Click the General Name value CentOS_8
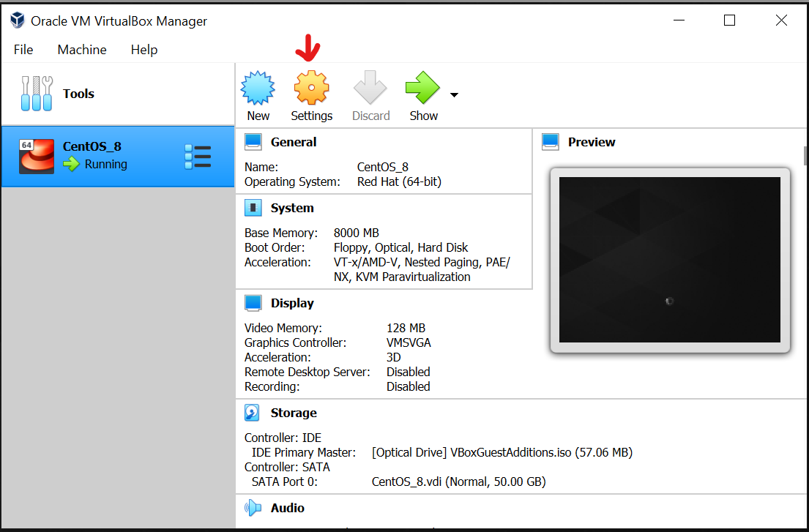The width and height of the screenshot is (809, 532). click(x=382, y=168)
